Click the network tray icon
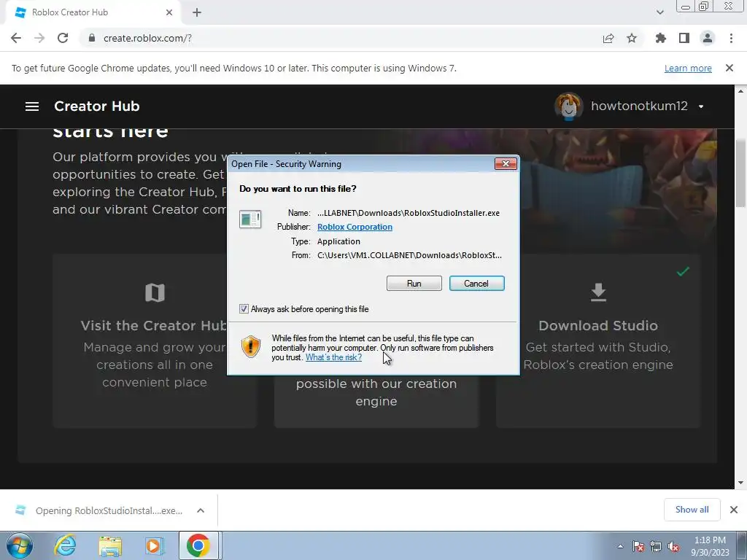Image resolution: width=747 pixels, height=560 pixels. [656, 546]
